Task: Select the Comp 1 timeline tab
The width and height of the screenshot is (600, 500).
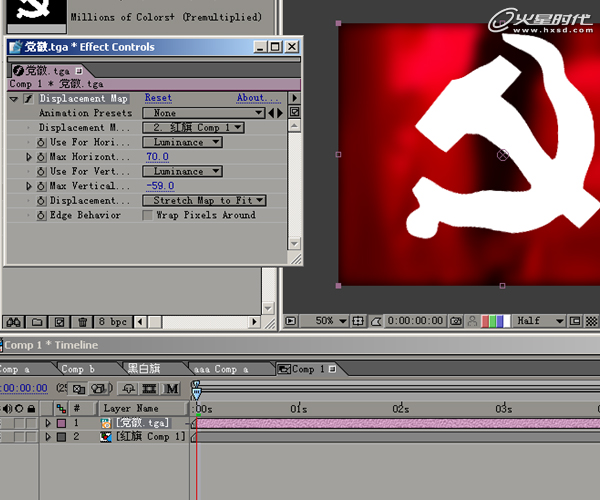Action: [306, 369]
